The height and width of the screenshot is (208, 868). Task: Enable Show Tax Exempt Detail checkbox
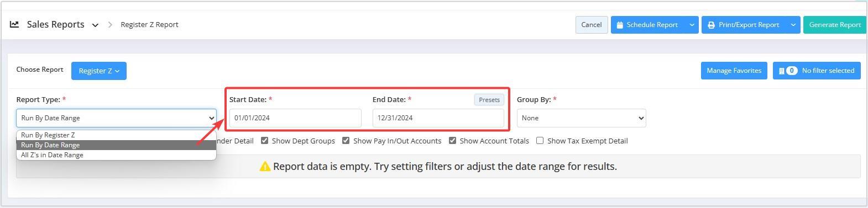point(540,141)
